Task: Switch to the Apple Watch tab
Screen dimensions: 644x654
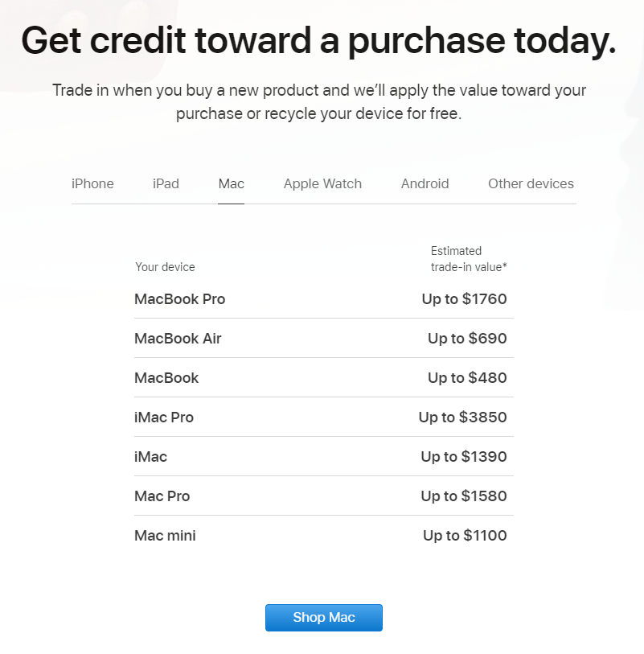Action: tap(322, 183)
